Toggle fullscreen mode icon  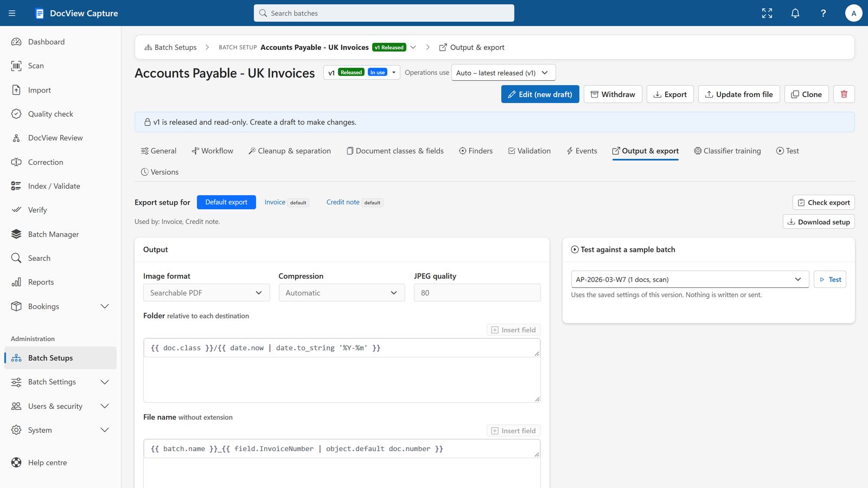767,13
